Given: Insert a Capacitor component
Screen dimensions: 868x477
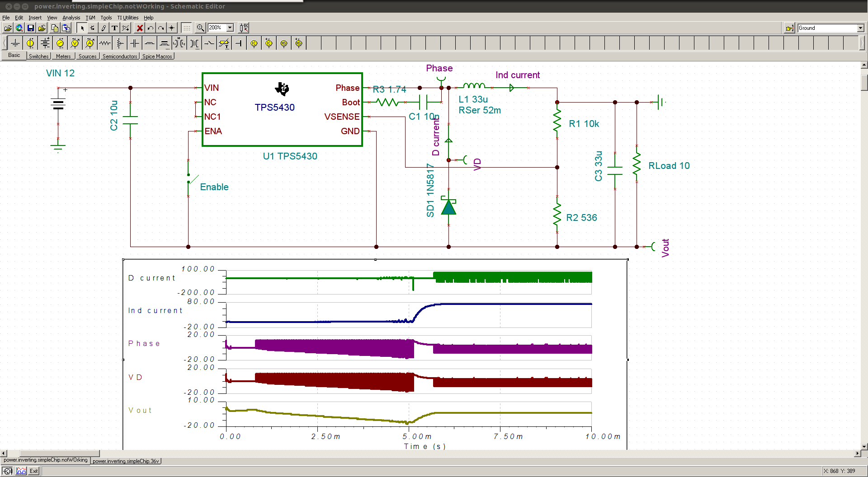Looking at the screenshot, I should pos(135,43).
